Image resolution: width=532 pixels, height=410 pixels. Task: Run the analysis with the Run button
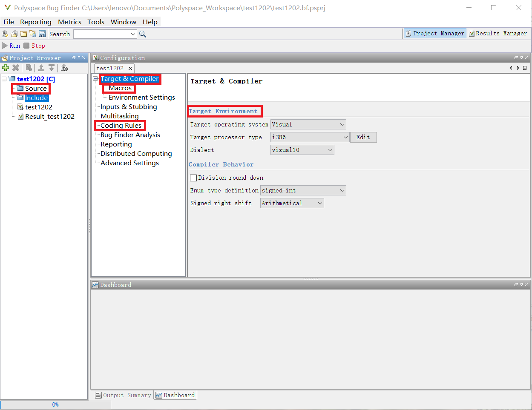point(11,46)
